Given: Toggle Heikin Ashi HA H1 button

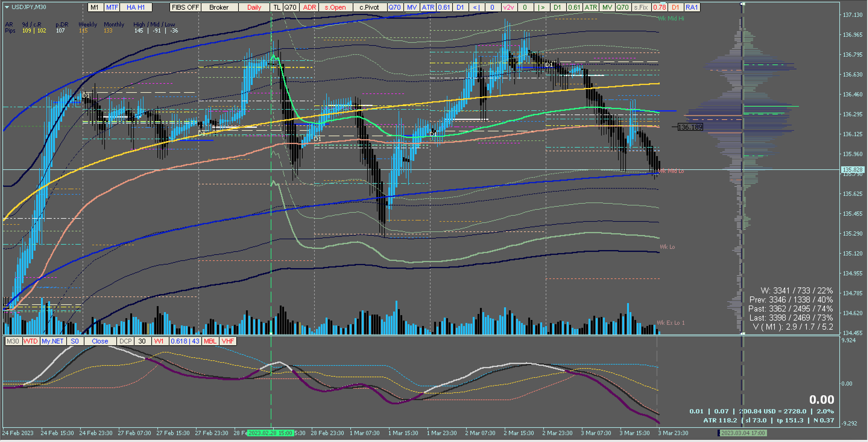Looking at the screenshot, I should pyautogui.click(x=136, y=7).
